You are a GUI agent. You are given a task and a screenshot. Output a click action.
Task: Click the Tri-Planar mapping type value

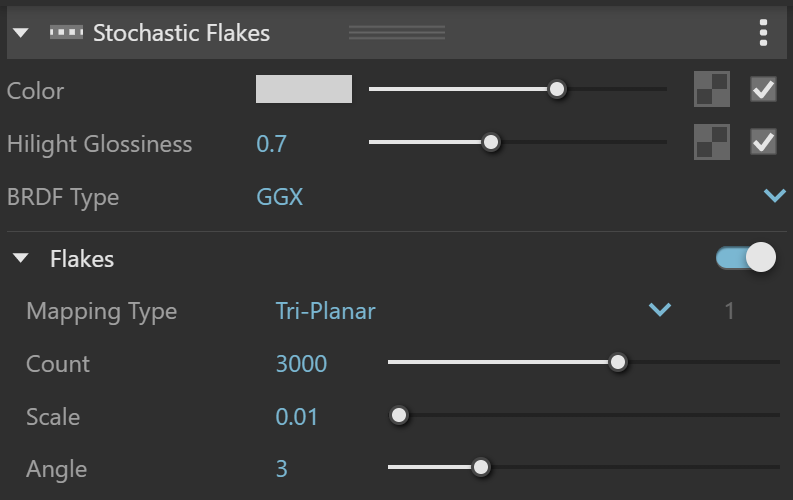point(325,311)
